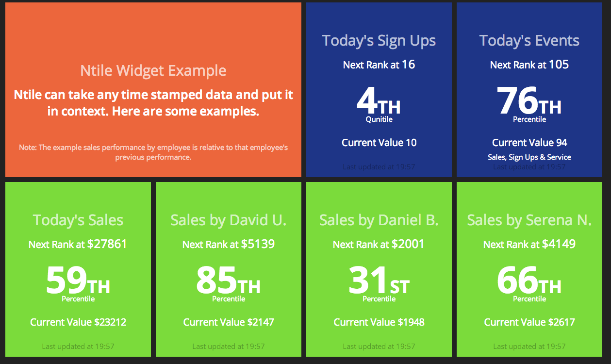Viewport: 611px width, 364px height.
Task: Click the 4TH quintile rank value
Action: [x=379, y=102]
